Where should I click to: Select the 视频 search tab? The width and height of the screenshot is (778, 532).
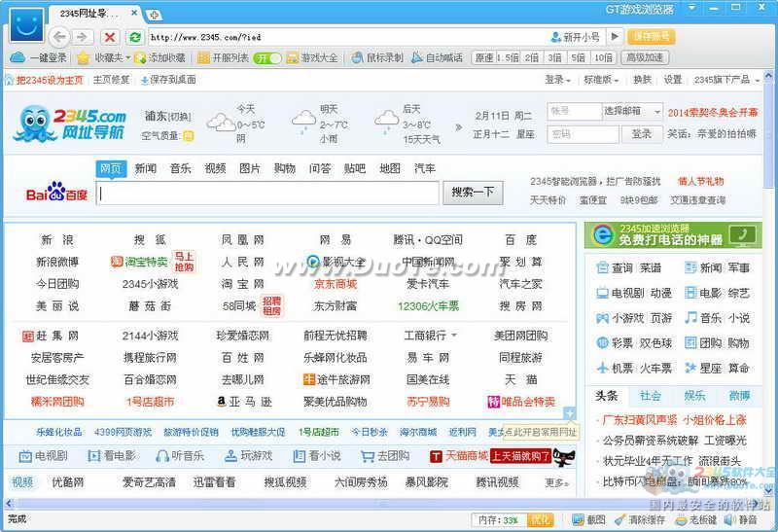click(215, 168)
